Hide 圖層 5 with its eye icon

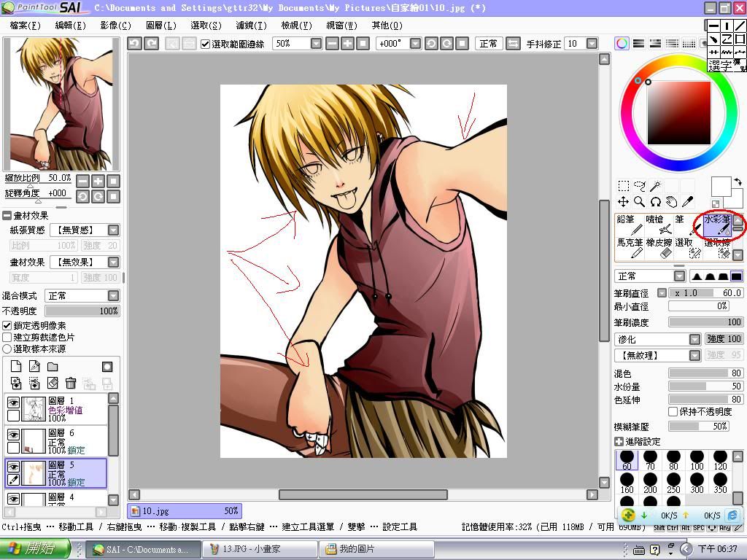(13, 467)
